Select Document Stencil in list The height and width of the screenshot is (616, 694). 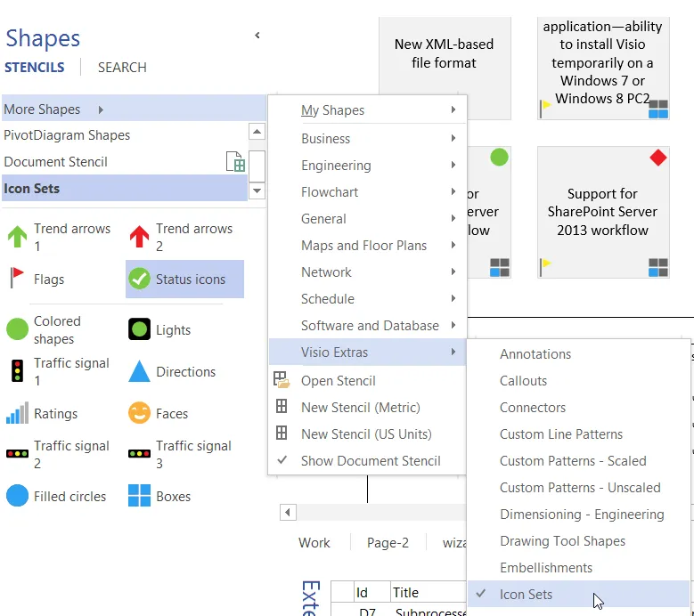[124, 161]
